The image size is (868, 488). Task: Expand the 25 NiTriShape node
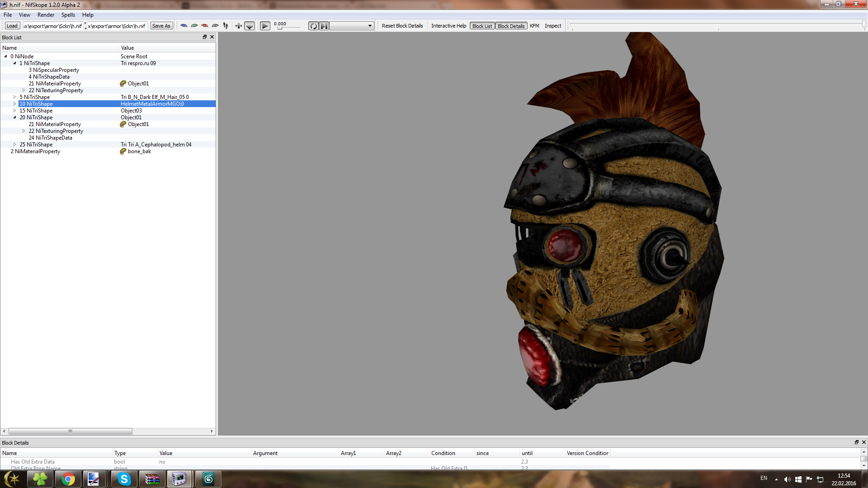point(14,145)
